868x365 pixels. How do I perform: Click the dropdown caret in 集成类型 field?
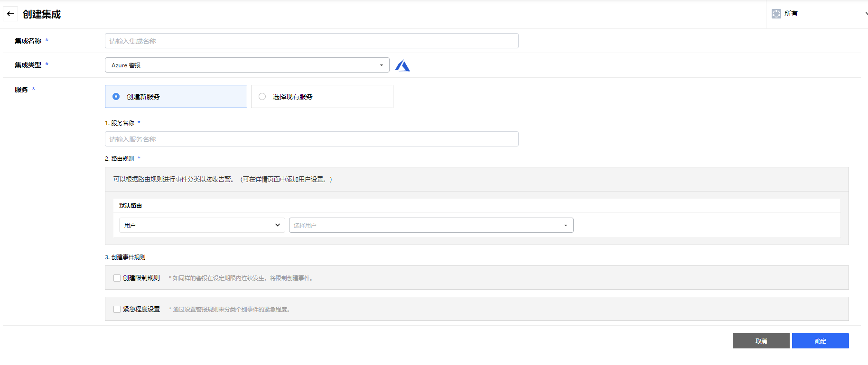point(381,65)
